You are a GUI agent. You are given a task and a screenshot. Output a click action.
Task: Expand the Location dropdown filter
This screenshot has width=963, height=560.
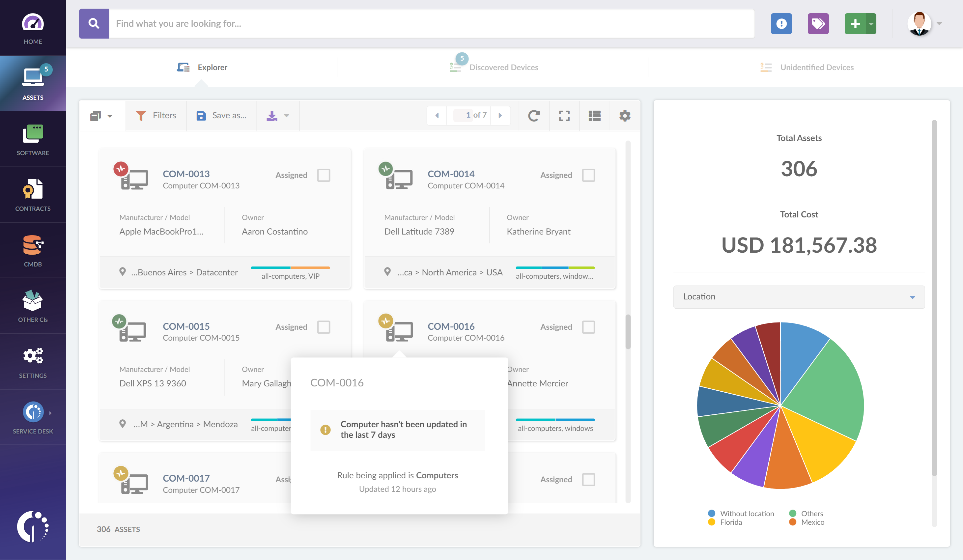(798, 296)
